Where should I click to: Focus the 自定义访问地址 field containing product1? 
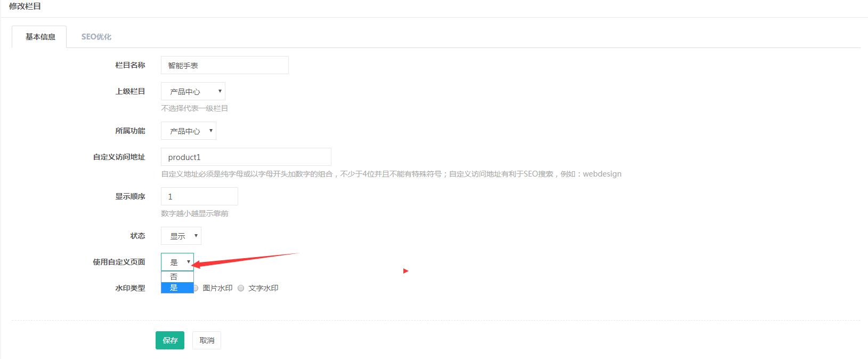pyautogui.click(x=246, y=157)
